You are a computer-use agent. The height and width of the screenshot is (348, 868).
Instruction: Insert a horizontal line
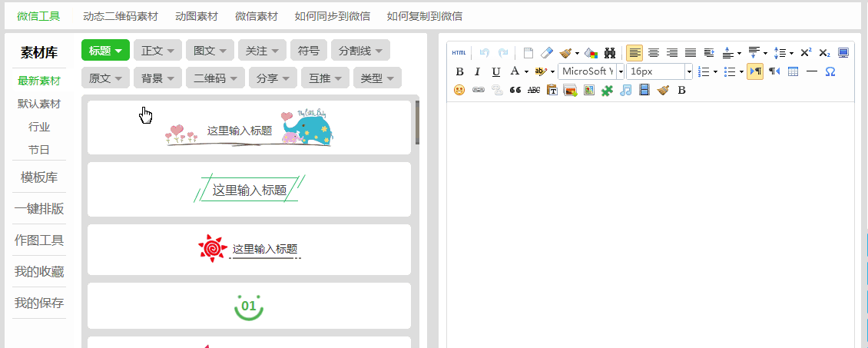coord(811,71)
